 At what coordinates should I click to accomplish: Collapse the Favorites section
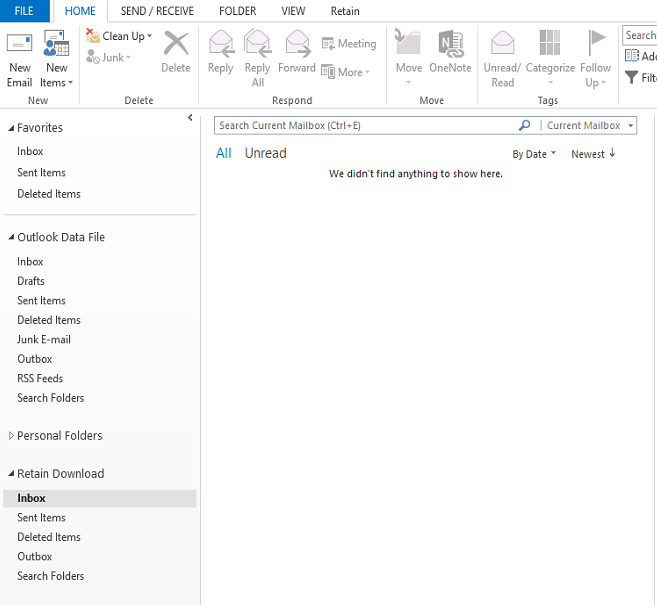click(11, 128)
